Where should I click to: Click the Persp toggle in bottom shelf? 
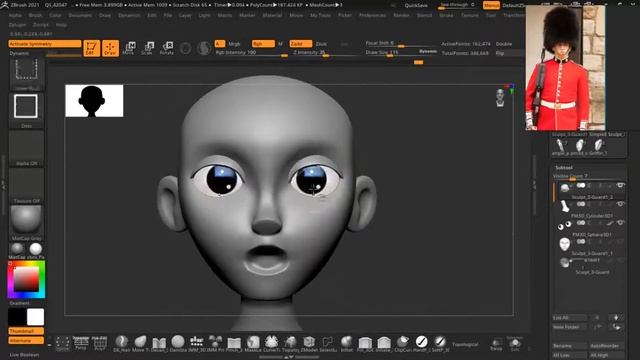(81, 343)
